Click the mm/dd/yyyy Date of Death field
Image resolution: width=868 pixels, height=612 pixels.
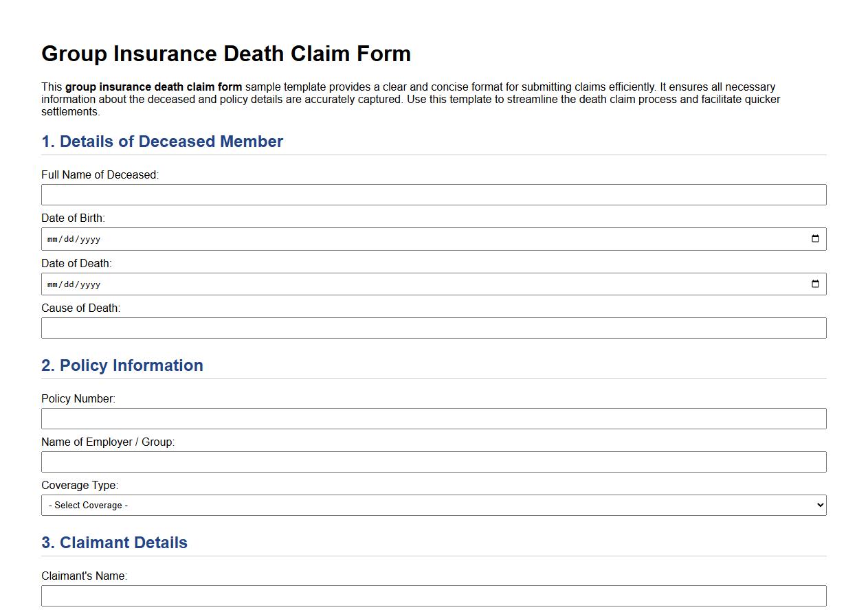(x=275, y=284)
